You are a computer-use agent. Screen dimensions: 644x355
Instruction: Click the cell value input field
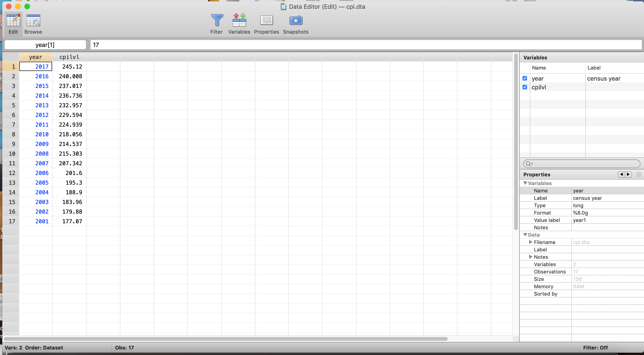pyautogui.click(x=365, y=45)
